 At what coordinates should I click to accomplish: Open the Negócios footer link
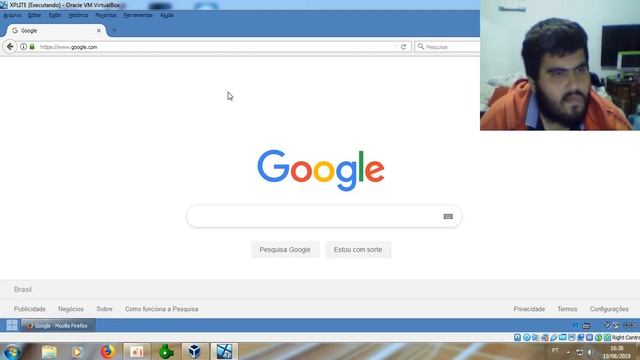click(71, 309)
